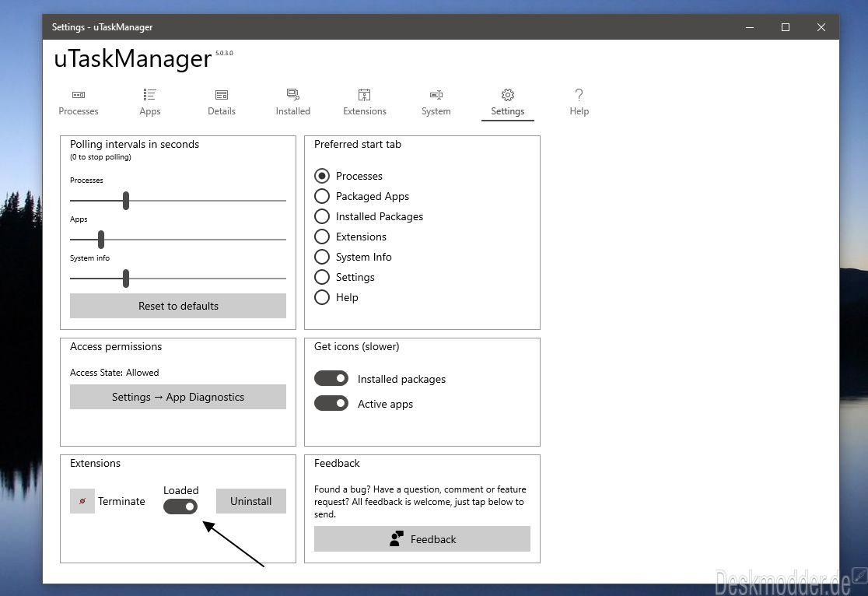This screenshot has height=596, width=868.
Task: Turn off the Loaded extension toggle
Action: [x=180, y=507]
